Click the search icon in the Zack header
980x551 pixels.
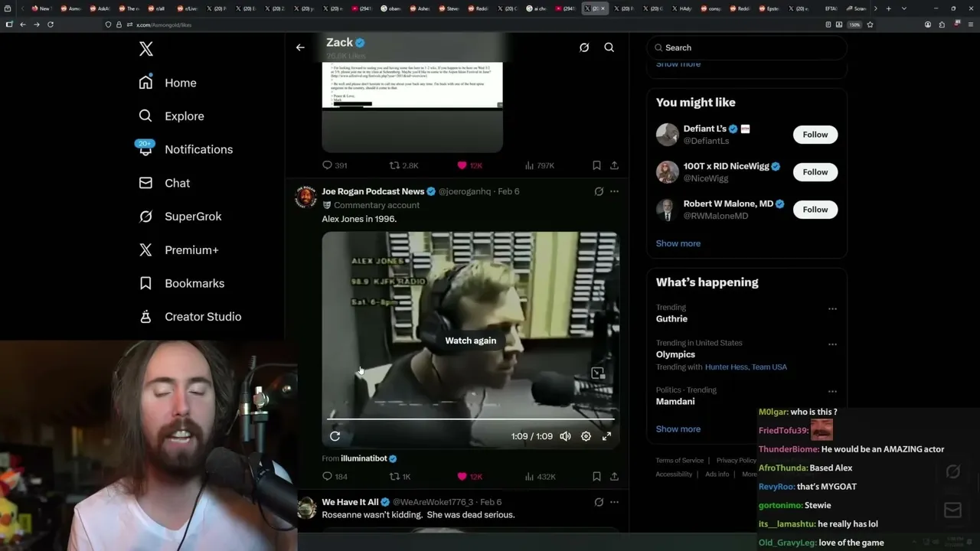pyautogui.click(x=609, y=47)
